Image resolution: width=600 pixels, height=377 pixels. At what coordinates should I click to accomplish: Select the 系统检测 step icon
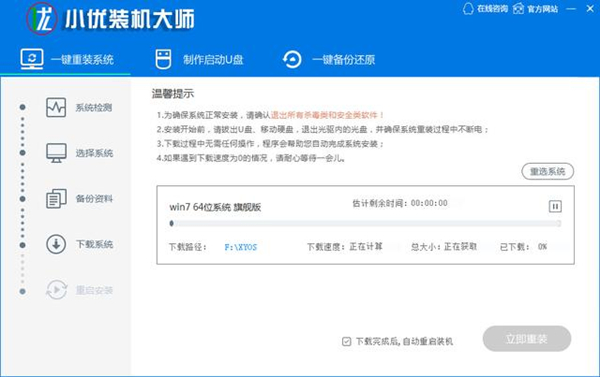pos(56,107)
